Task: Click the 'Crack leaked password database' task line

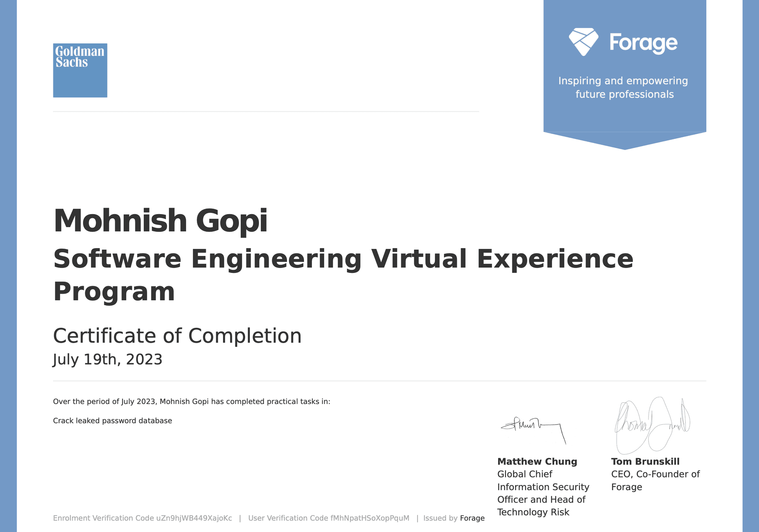Action: pos(112,421)
